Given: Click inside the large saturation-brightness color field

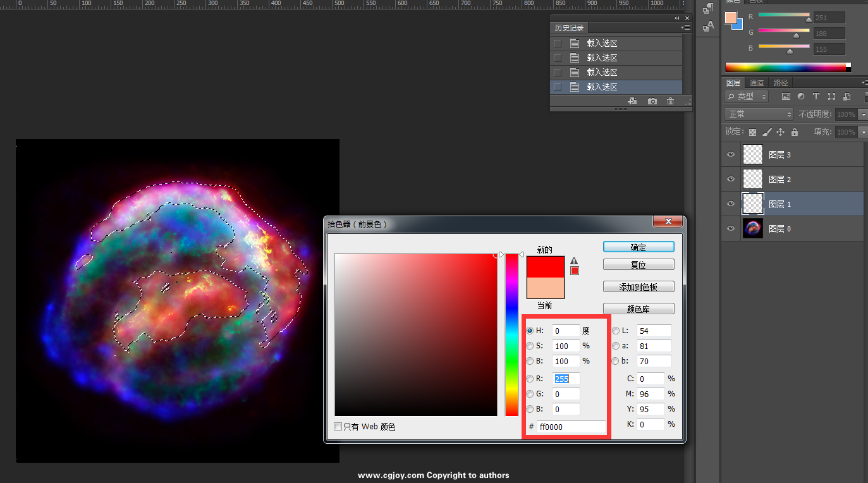Looking at the screenshot, I should tap(416, 335).
